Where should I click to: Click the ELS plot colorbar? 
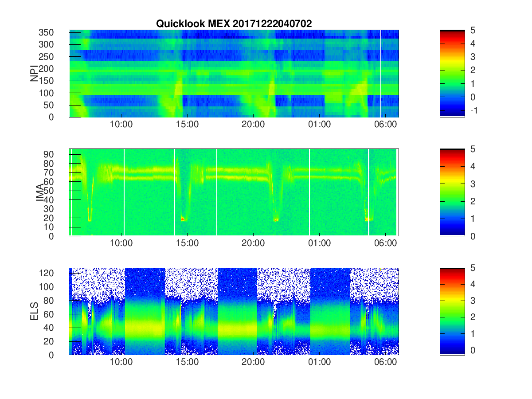(452, 311)
